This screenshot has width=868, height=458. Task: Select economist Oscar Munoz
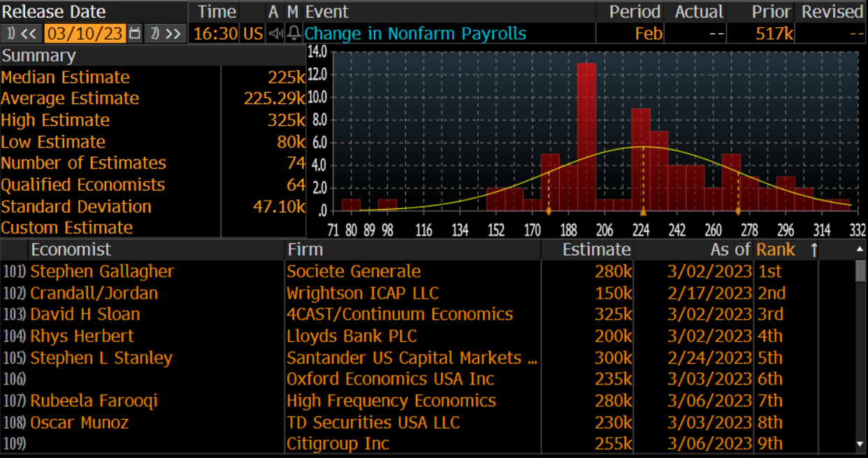tap(80, 422)
